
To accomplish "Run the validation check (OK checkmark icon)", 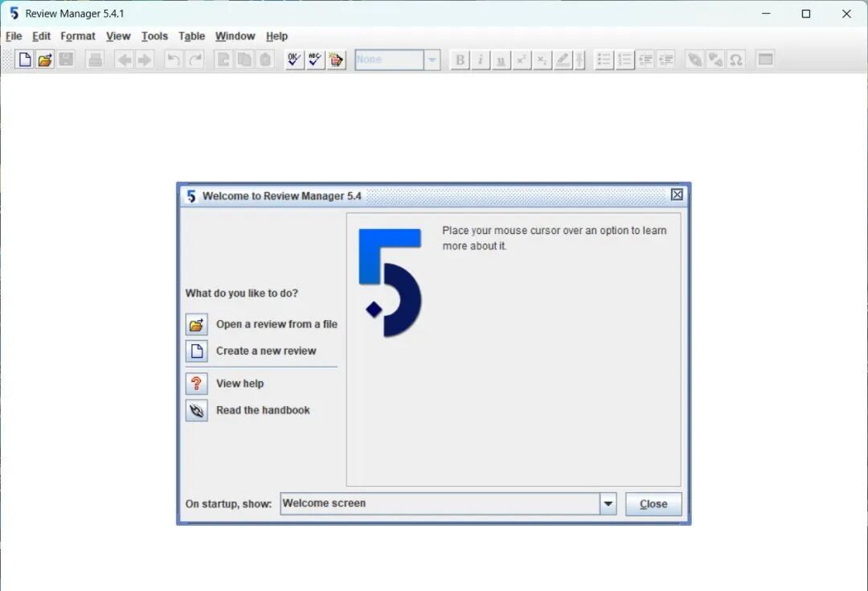I will (x=294, y=60).
